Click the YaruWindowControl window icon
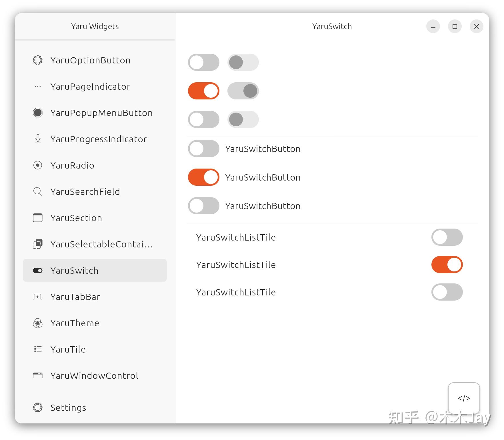504x440 pixels. 38,376
